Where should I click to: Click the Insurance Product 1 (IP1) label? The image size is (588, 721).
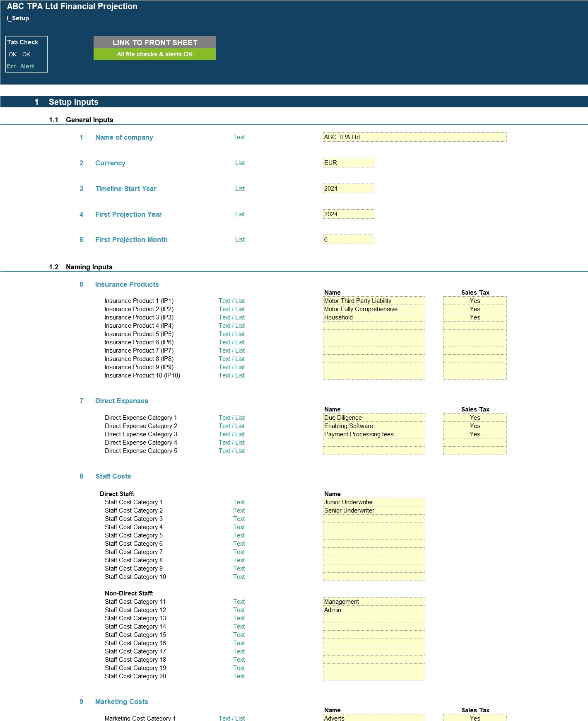click(139, 301)
